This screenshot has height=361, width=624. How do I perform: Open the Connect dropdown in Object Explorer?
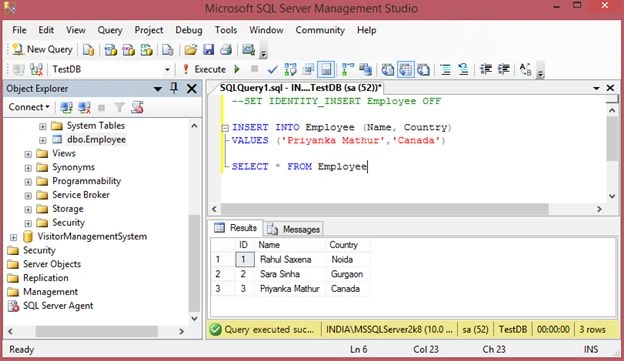(29, 107)
